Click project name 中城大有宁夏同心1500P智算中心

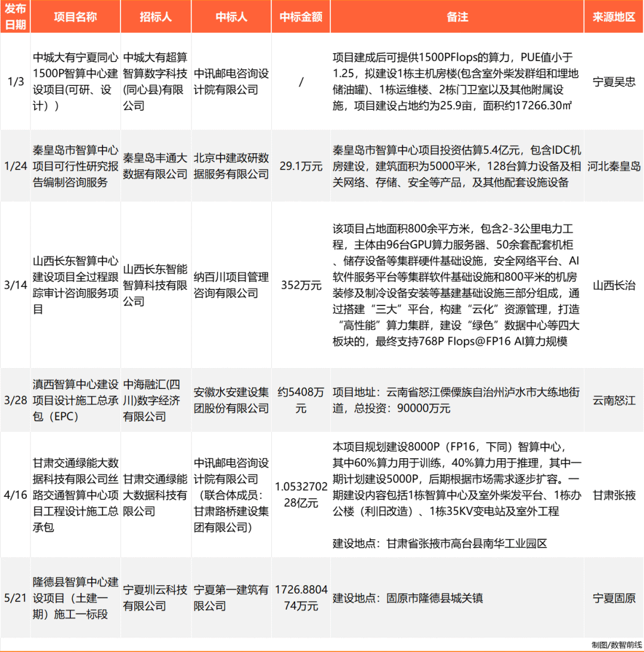click(x=75, y=82)
